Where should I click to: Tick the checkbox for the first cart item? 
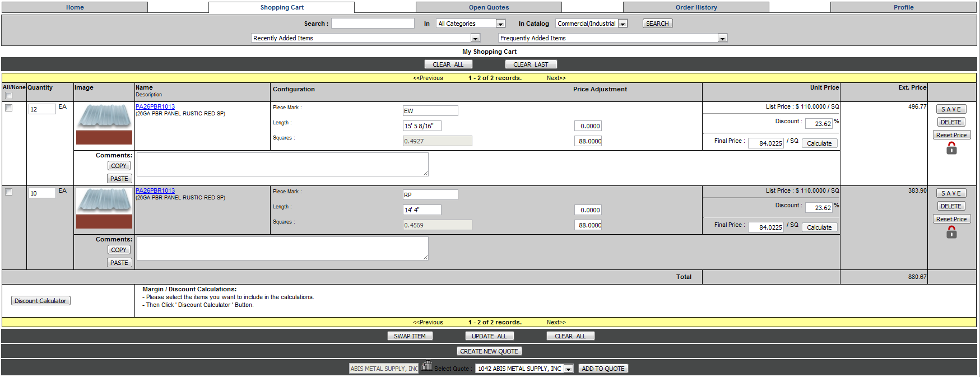9,108
